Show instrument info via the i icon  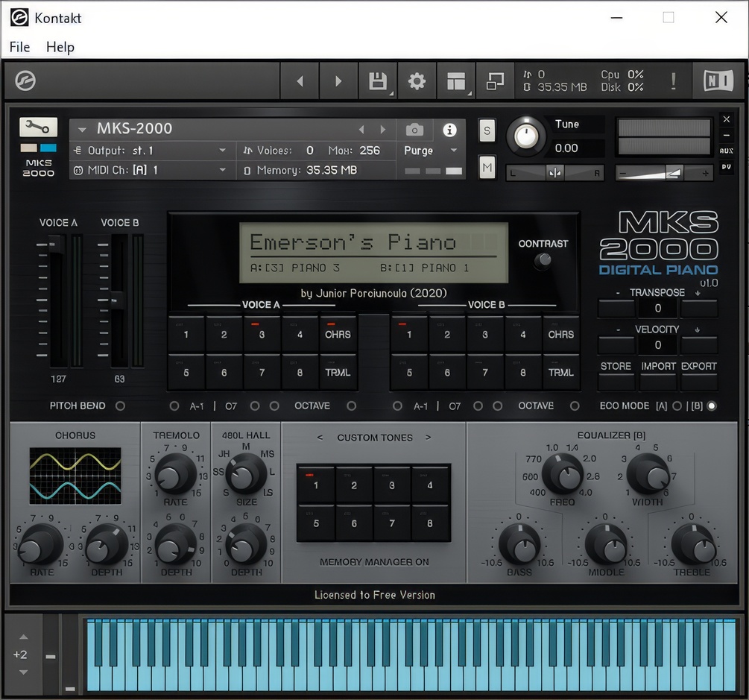449,130
